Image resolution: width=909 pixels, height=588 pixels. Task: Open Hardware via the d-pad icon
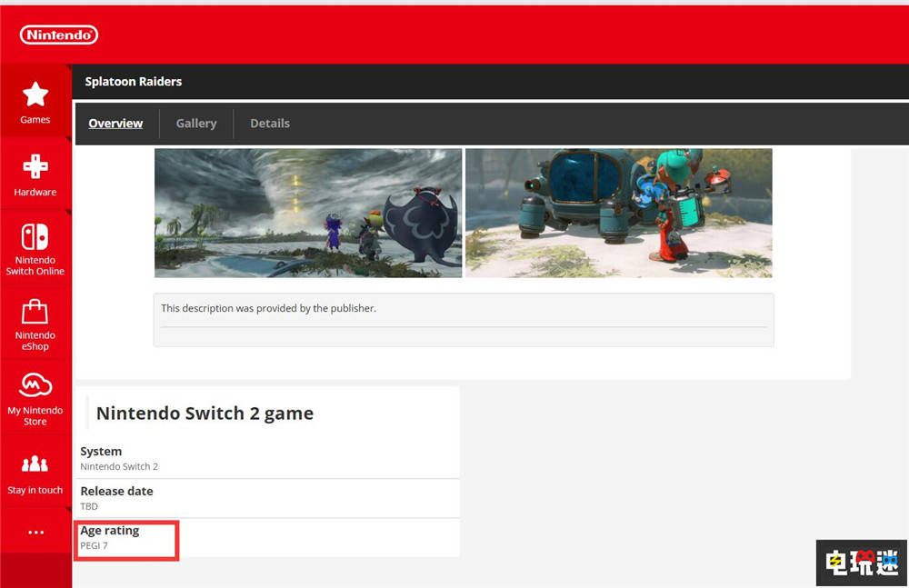pyautogui.click(x=35, y=167)
